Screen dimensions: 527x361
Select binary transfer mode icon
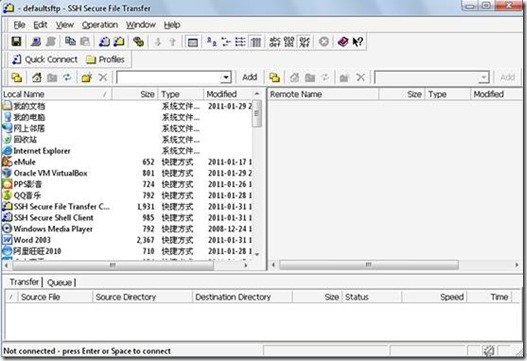tap(289, 42)
